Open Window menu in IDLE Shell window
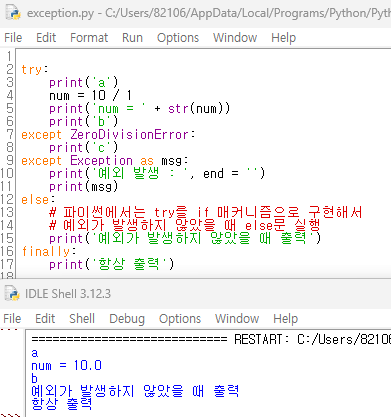The height and width of the screenshot is (417, 391). 237,319
